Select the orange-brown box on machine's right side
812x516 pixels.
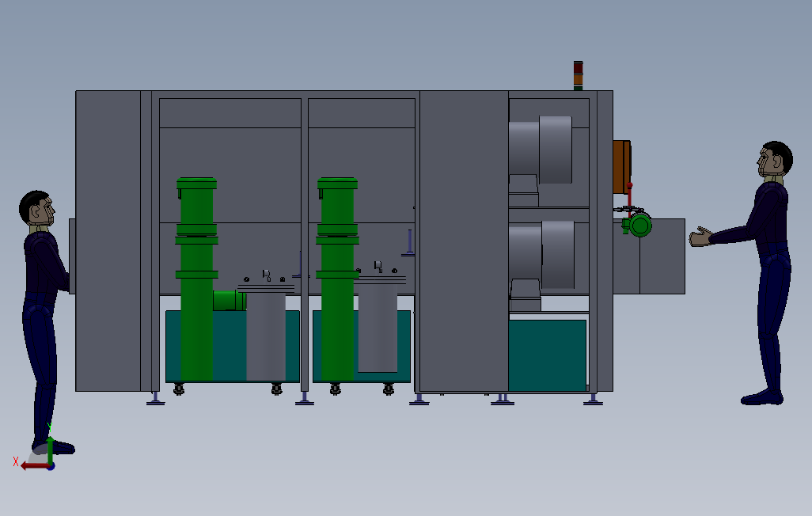tap(622, 167)
